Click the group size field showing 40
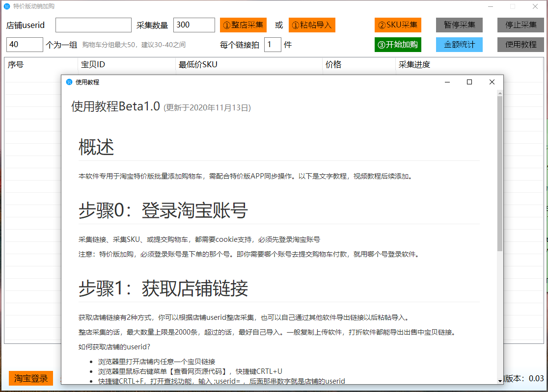 click(25, 45)
